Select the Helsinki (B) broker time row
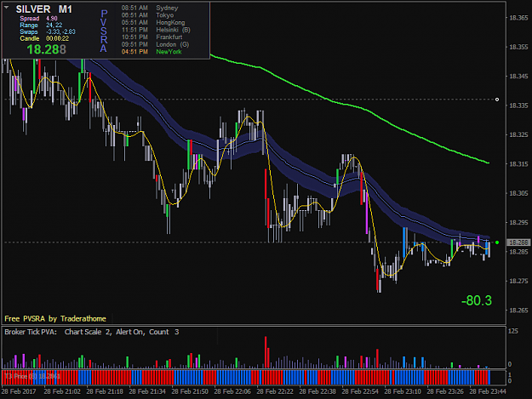Screen dimensions: 532x399 tap(156, 30)
